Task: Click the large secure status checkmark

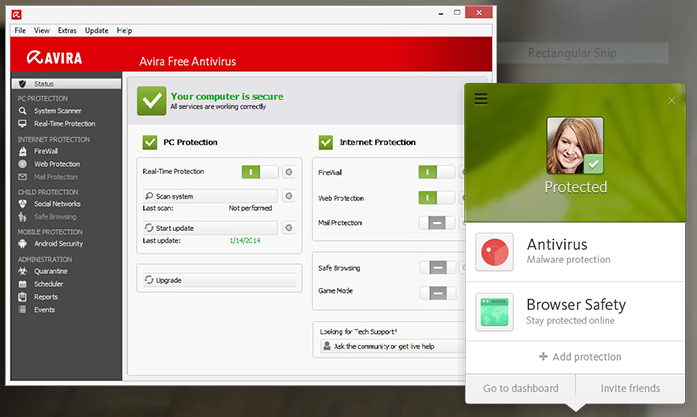Action: click(x=152, y=101)
